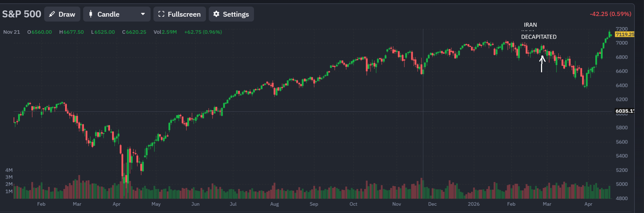
Task: Click the Dec label on time axis
Action: tap(432, 204)
